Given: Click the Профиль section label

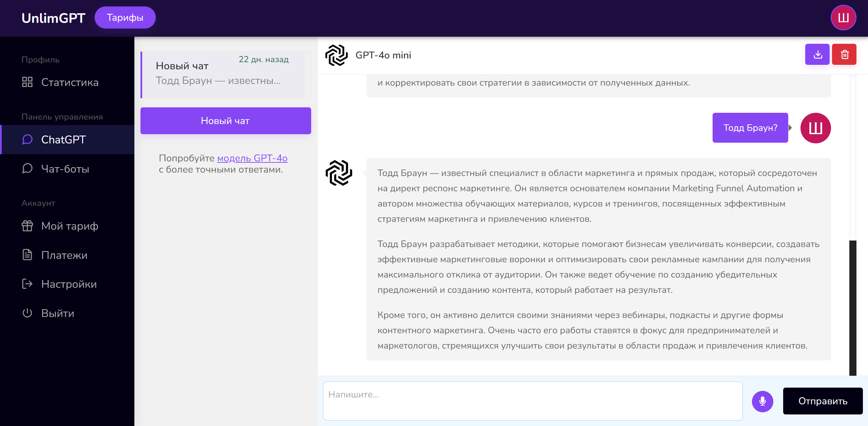Looking at the screenshot, I should pyautogui.click(x=40, y=60).
